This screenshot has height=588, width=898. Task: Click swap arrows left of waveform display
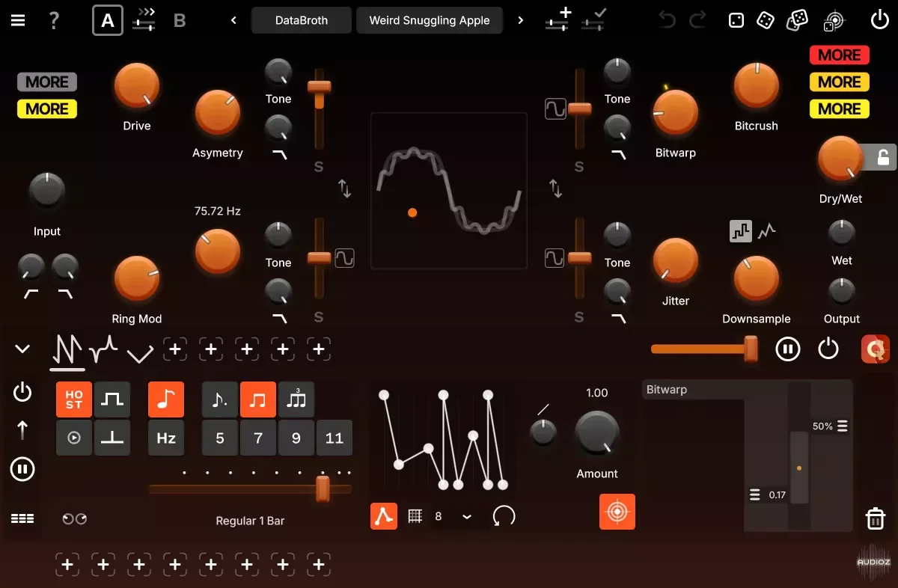click(344, 189)
